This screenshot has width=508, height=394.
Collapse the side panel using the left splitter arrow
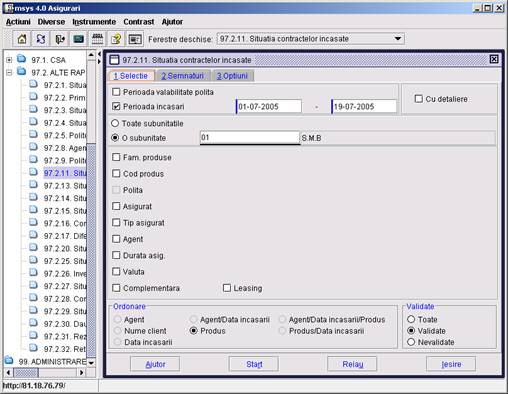99,54
